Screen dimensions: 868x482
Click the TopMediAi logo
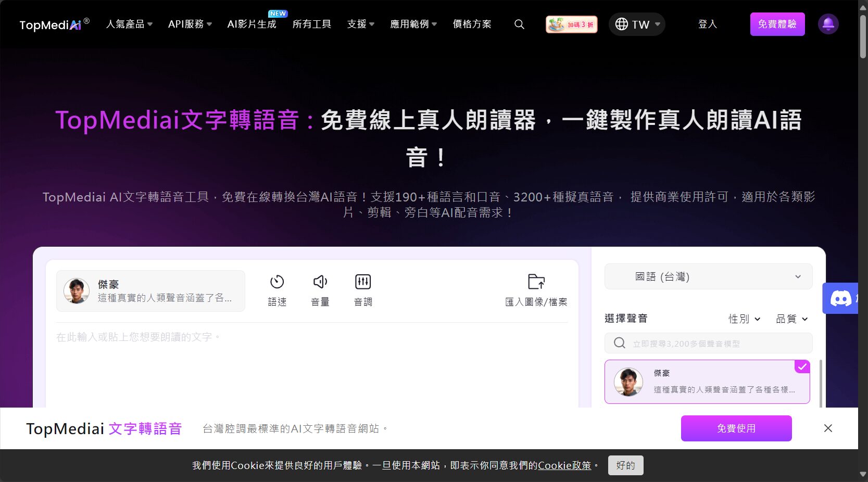point(54,24)
